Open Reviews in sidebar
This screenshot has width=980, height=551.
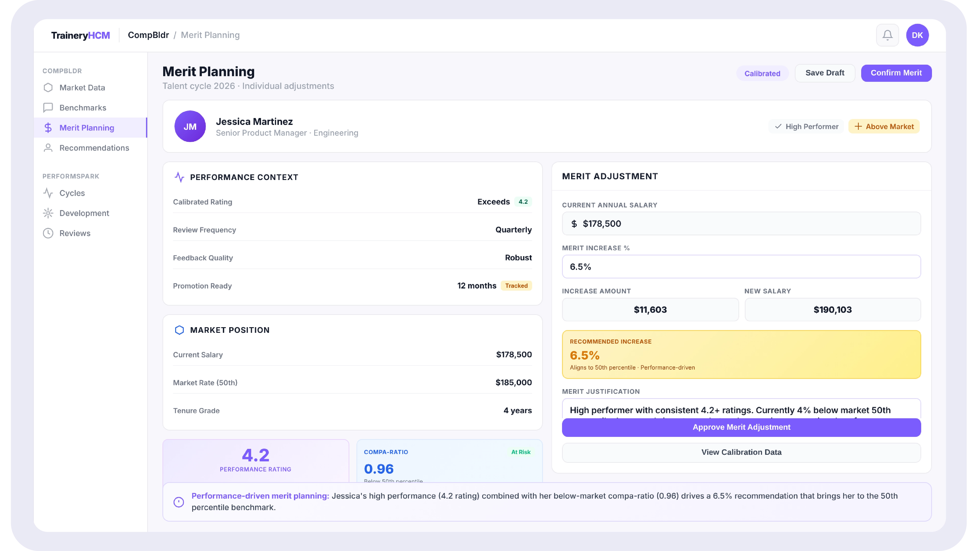(x=90, y=233)
